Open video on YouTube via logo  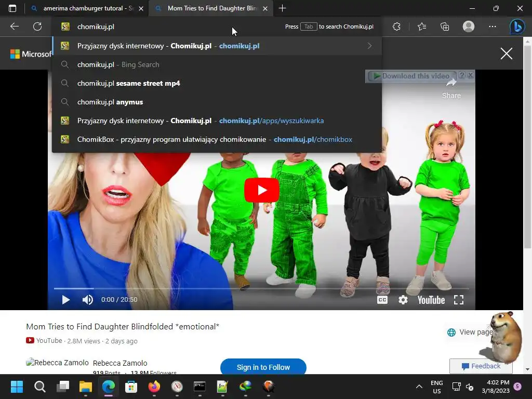click(x=431, y=300)
